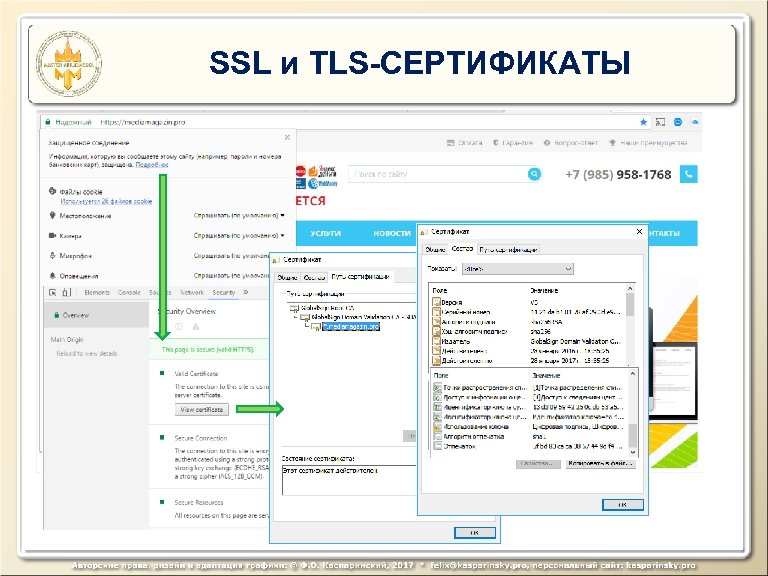
Task: Click the info filter icon in Security Overview
Action: 179,326
